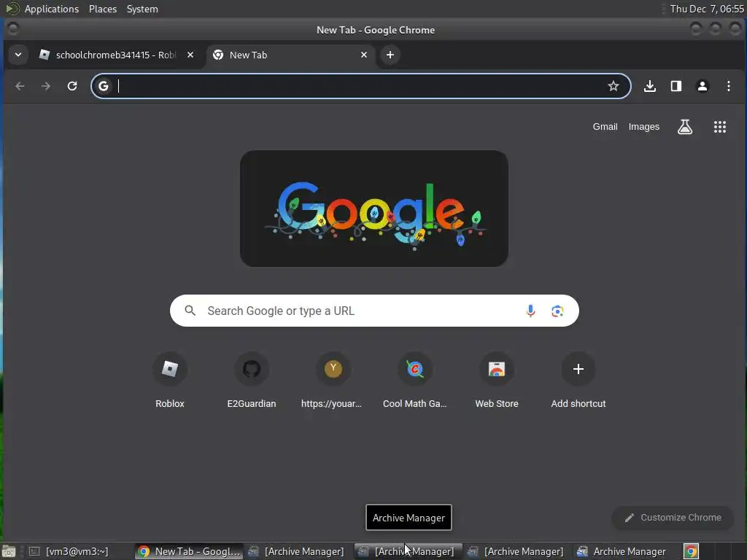Open the Roblox shortcut
Image resolution: width=747 pixels, height=560 pixels.
tap(169, 381)
